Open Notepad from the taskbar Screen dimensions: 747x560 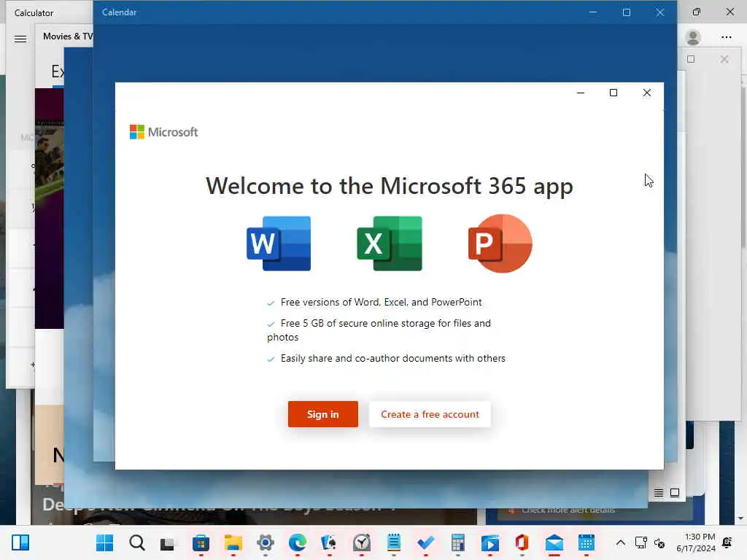pos(393,542)
